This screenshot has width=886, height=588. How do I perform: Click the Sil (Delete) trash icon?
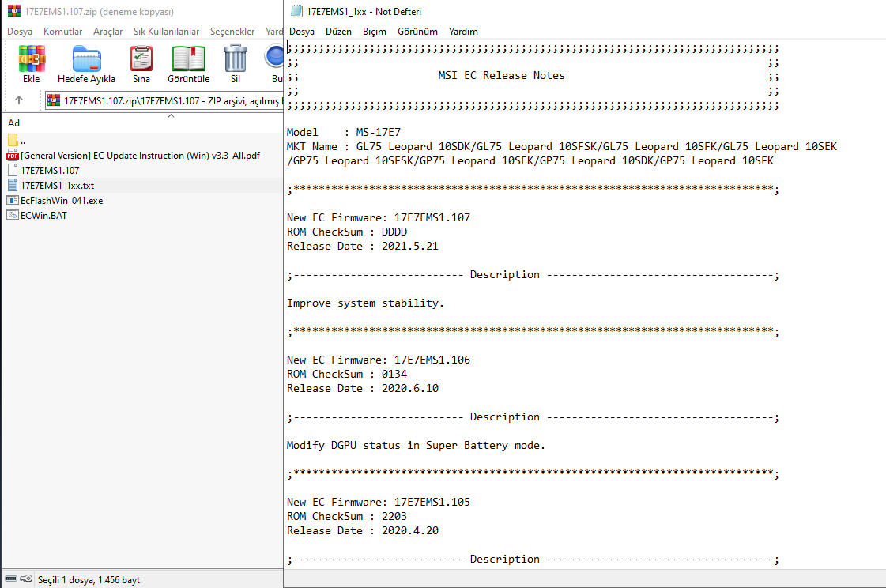click(236, 58)
